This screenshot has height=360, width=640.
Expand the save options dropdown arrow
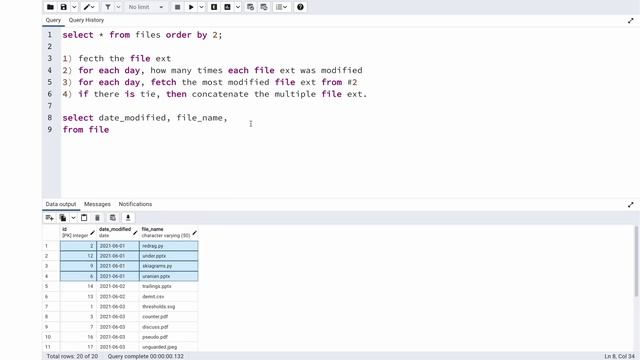tap(74, 7)
